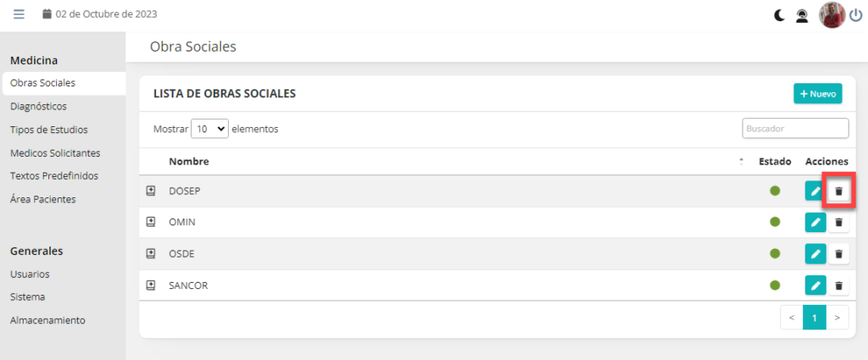This screenshot has width=868, height=360.
Task: Delete the OSDE obra social
Action: coord(838,253)
